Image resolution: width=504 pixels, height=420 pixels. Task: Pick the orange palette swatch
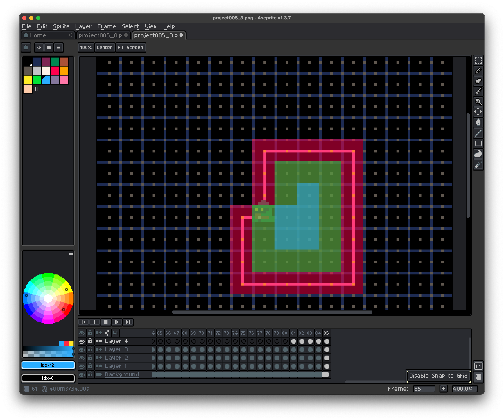64,71
